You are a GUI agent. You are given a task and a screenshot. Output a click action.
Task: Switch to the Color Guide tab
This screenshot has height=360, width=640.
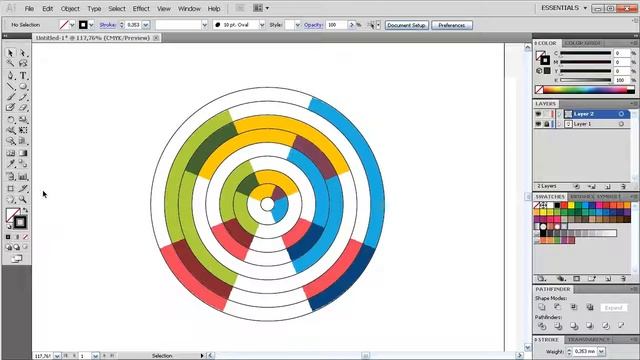pos(582,43)
